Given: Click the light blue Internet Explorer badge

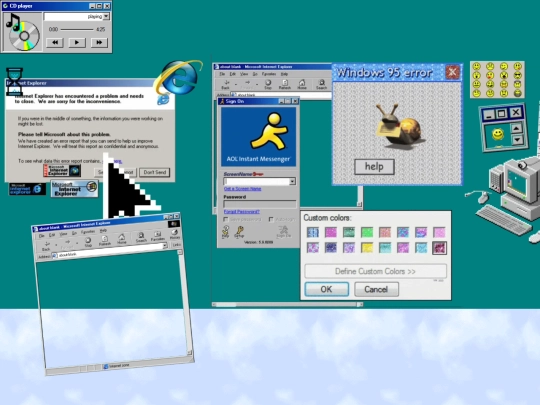Looking at the screenshot, I should point(74,189).
